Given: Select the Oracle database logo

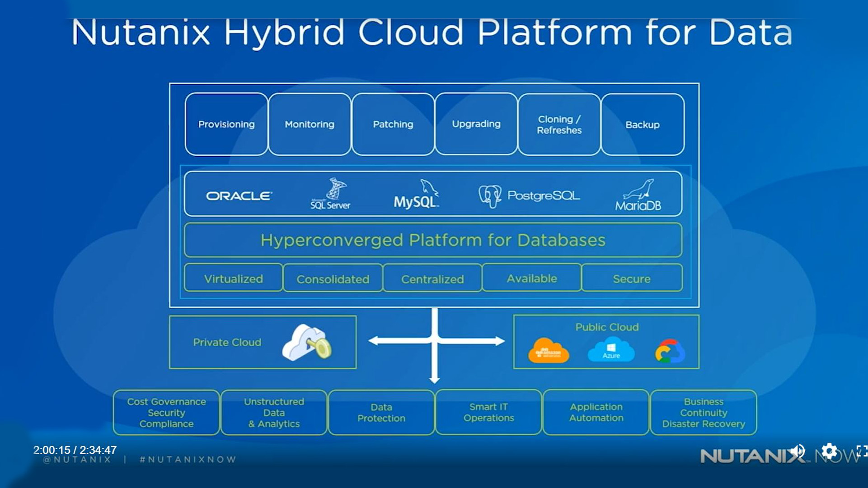Looking at the screenshot, I should pos(239,195).
